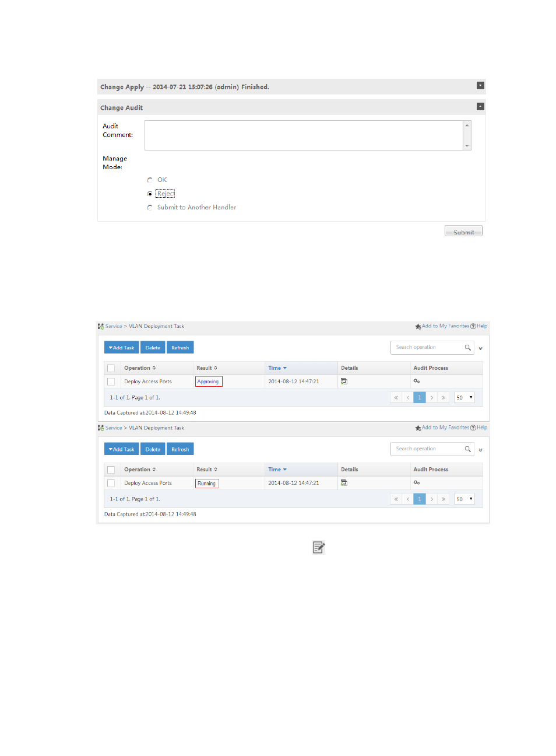Click the Audit Comment scrollbar up arrow

pos(467,125)
